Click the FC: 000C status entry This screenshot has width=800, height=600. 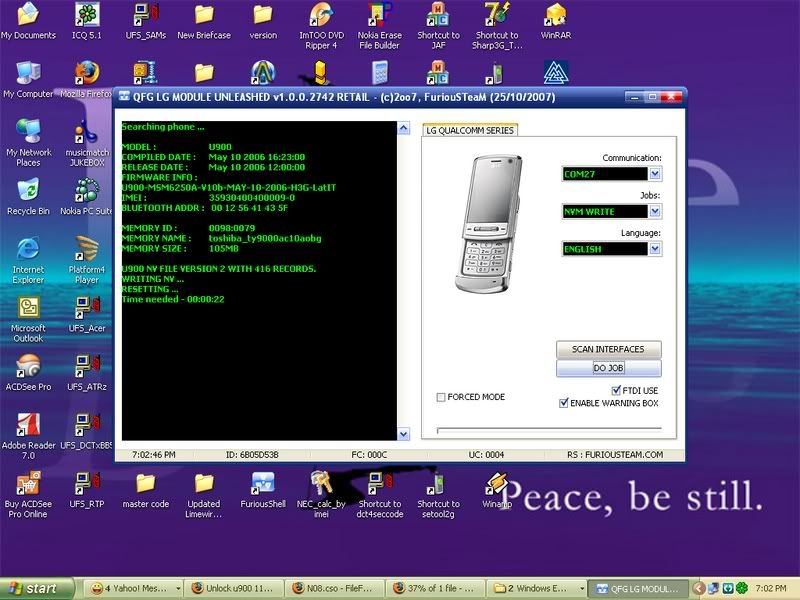point(369,455)
